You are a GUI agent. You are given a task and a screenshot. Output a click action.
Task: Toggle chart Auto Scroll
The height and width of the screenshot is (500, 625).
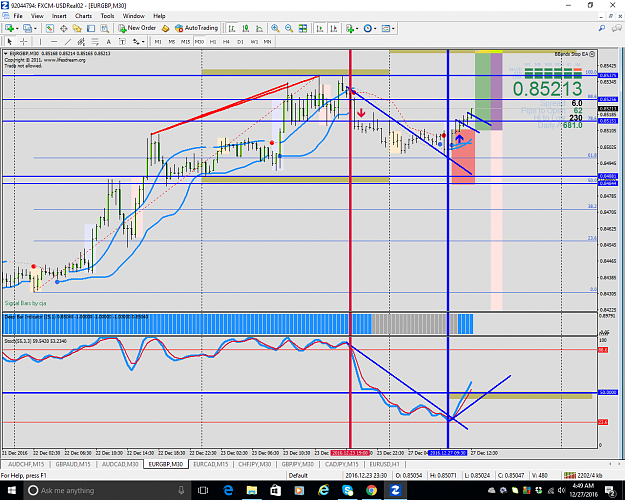point(320,28)
